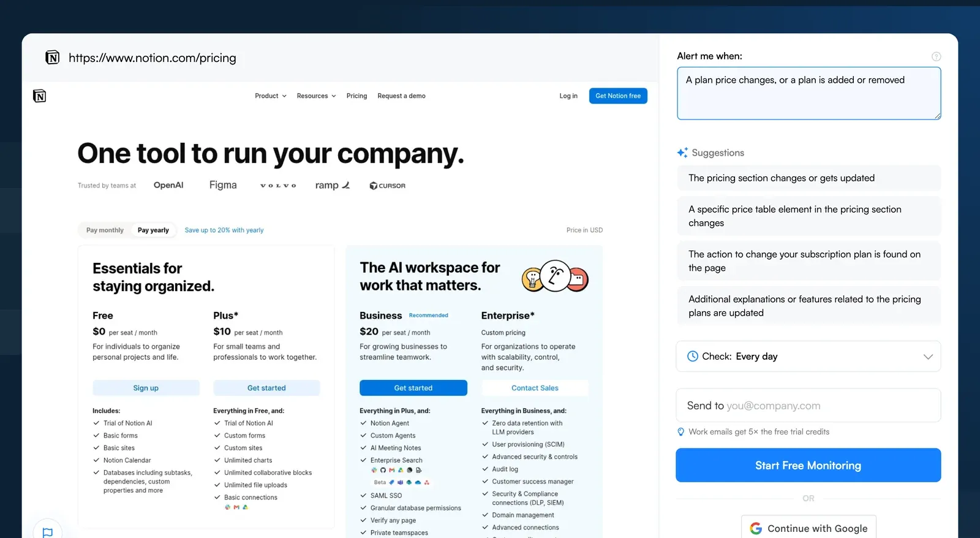
Task: Select suggestion about changing your subscription plan
Action: click(x=809, y=261)
